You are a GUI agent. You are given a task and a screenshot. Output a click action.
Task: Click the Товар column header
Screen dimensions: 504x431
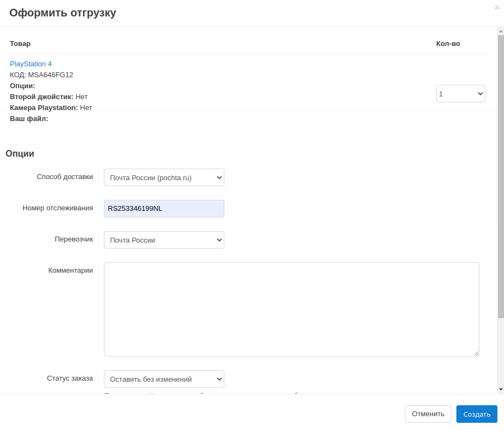pos(20,44)
